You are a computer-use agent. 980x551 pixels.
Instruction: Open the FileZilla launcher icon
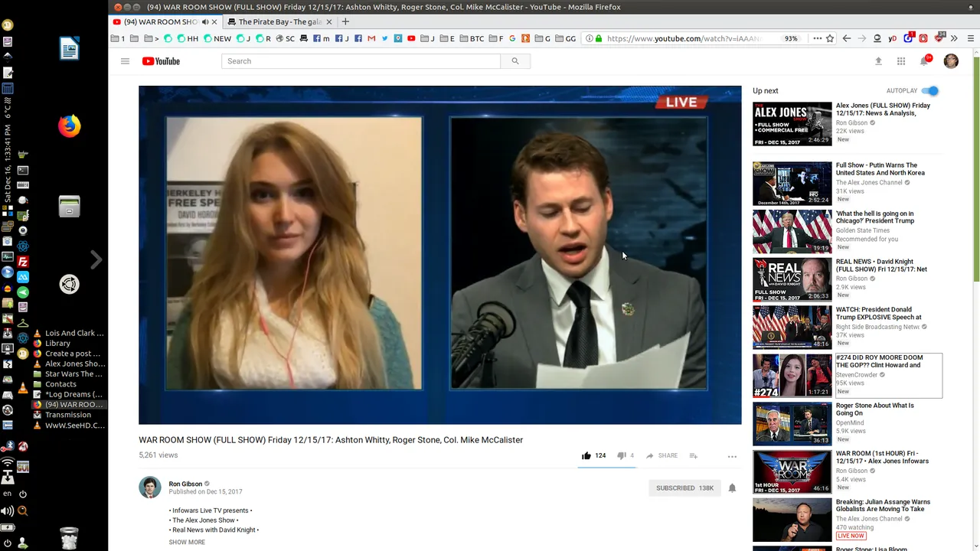tap(23, 262)
